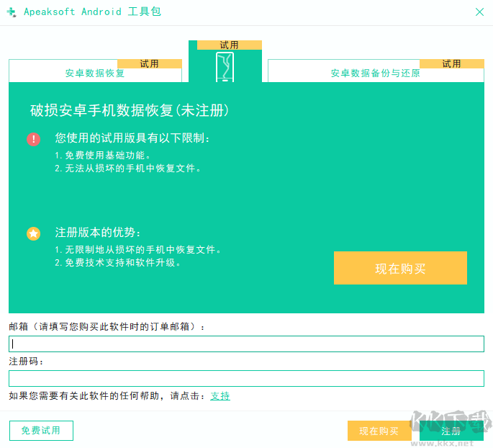
Task: Switch to 安卓数据备份与还原 tab
Action: click(x=376, y=71)
